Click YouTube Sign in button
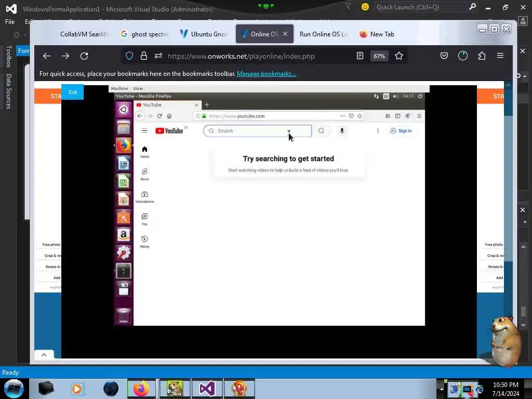 [401, 131]
